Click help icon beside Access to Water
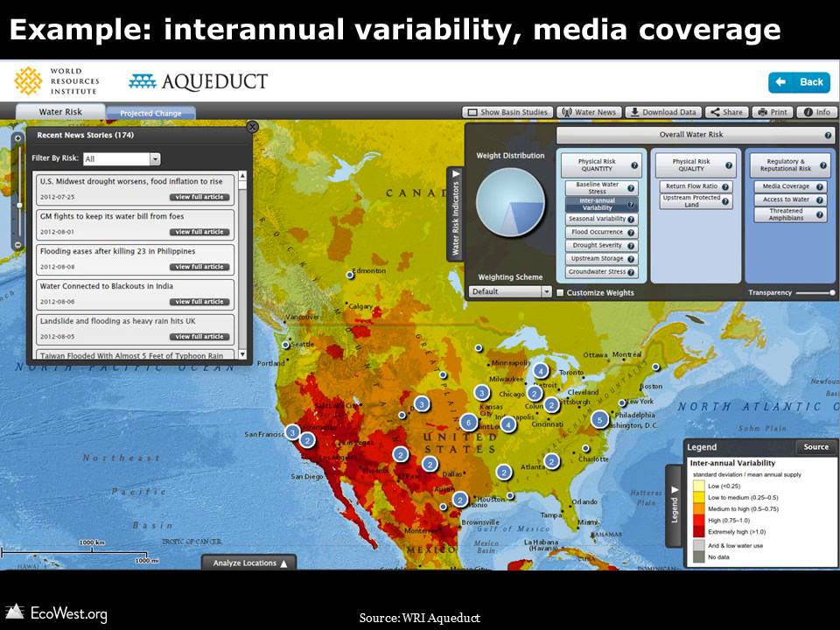 click(820, 200)
